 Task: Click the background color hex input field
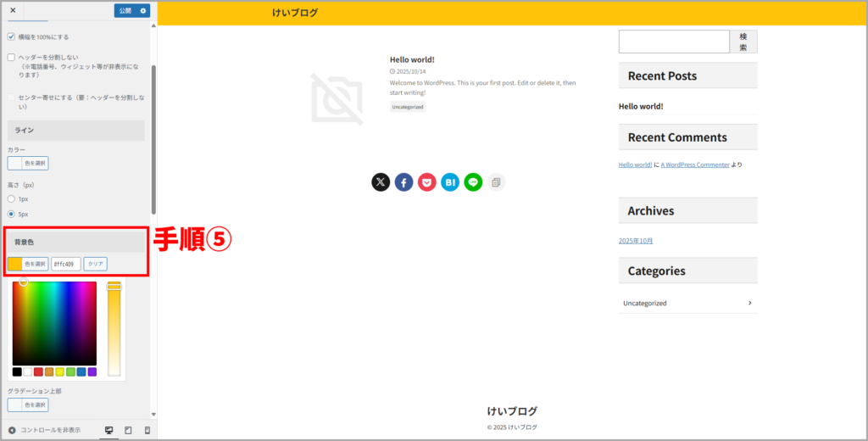(66, 264)
